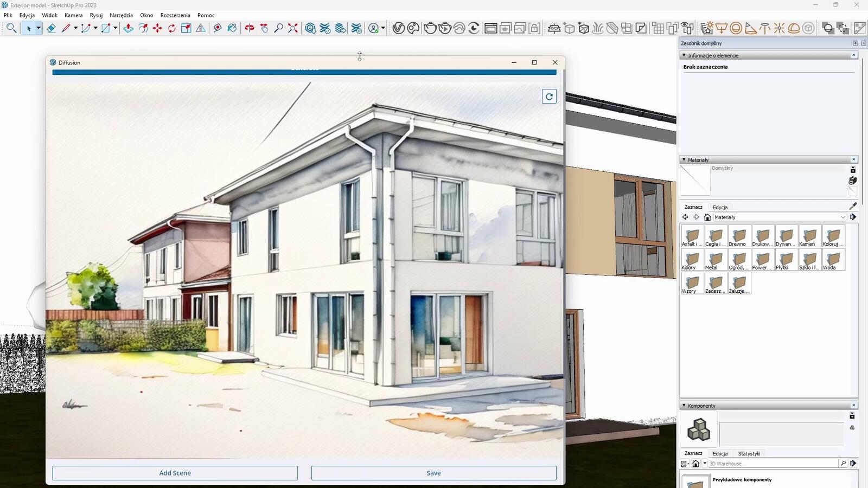The width and height of the screenshot is (868, 488).
Task: Collapse the Komponenty panel
Action: 684,406
